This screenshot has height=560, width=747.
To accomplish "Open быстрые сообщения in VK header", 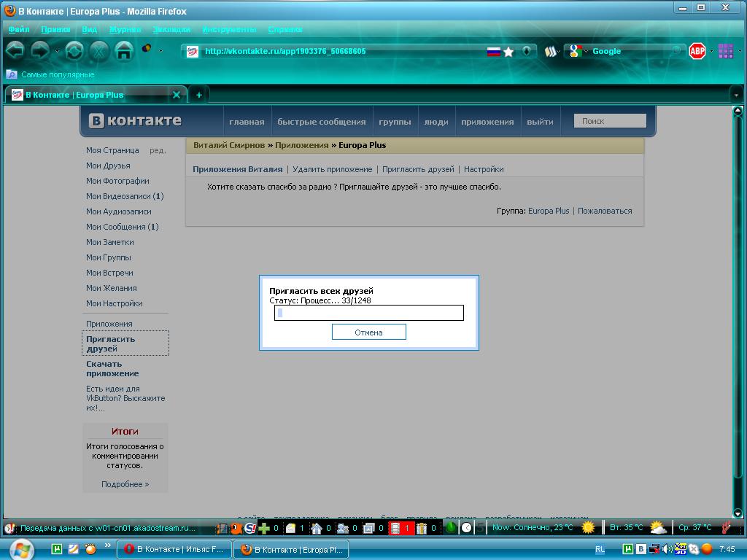I will pyautogui.click(x=322, y=122).
